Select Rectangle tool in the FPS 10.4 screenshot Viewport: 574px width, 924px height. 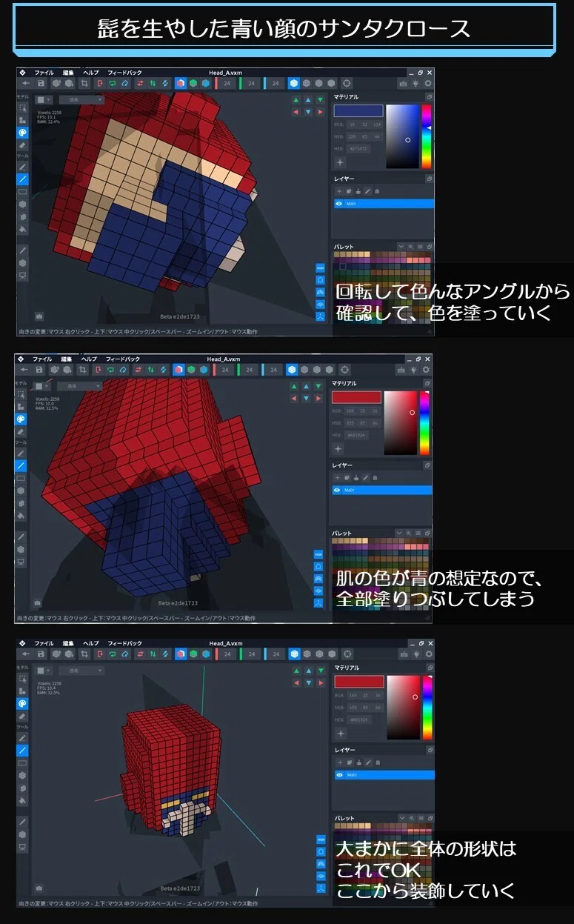(x=22, y=762)
